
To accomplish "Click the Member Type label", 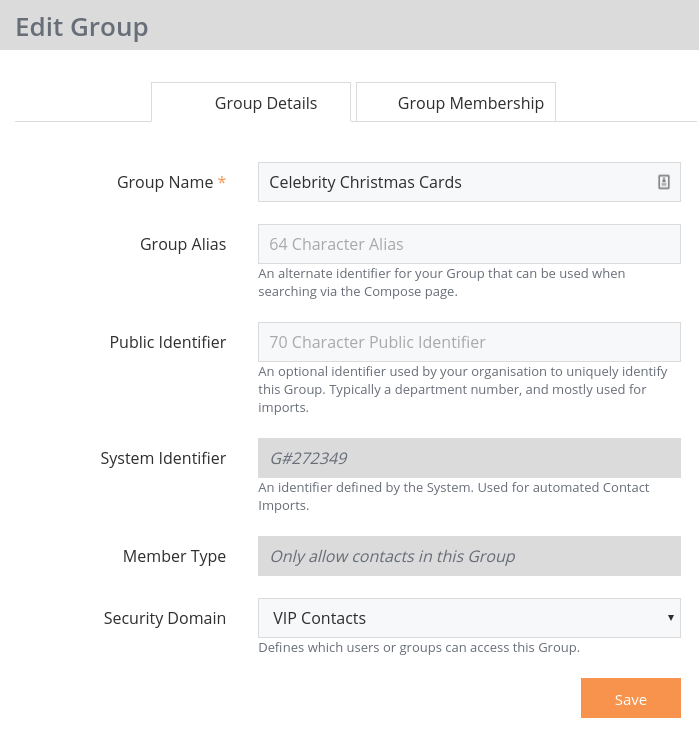I will [174, 556].
